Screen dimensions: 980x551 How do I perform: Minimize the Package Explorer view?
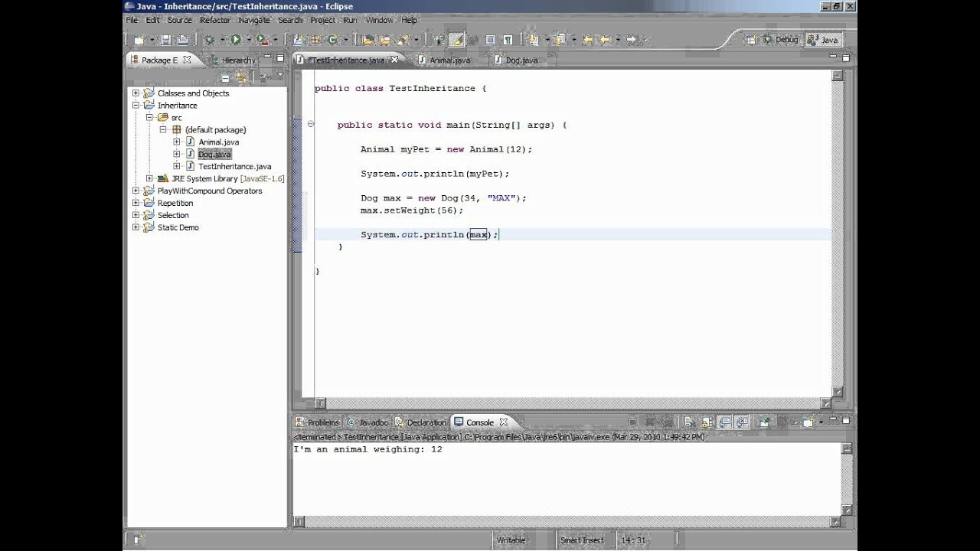point(267,56)
